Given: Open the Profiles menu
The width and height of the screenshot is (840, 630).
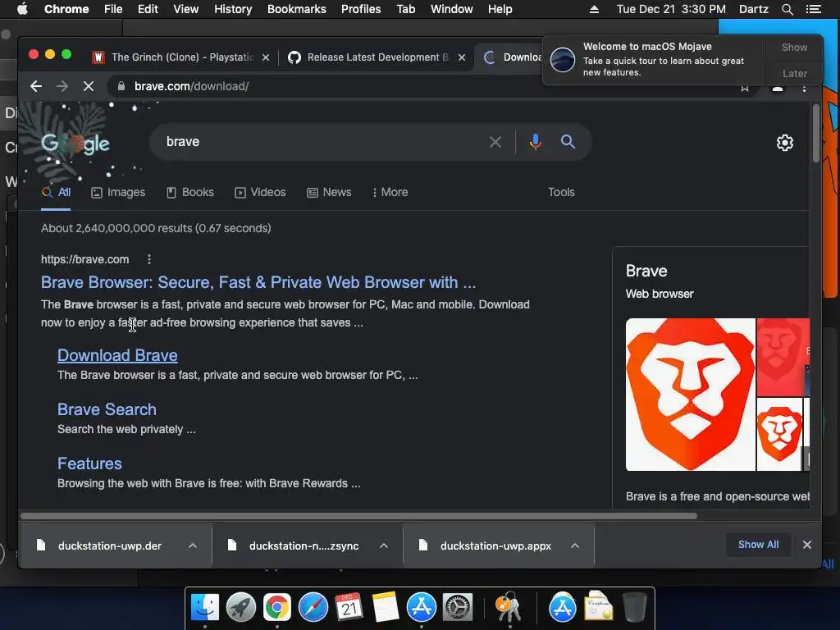Looking at the screenshot, I should pos(361,9).
